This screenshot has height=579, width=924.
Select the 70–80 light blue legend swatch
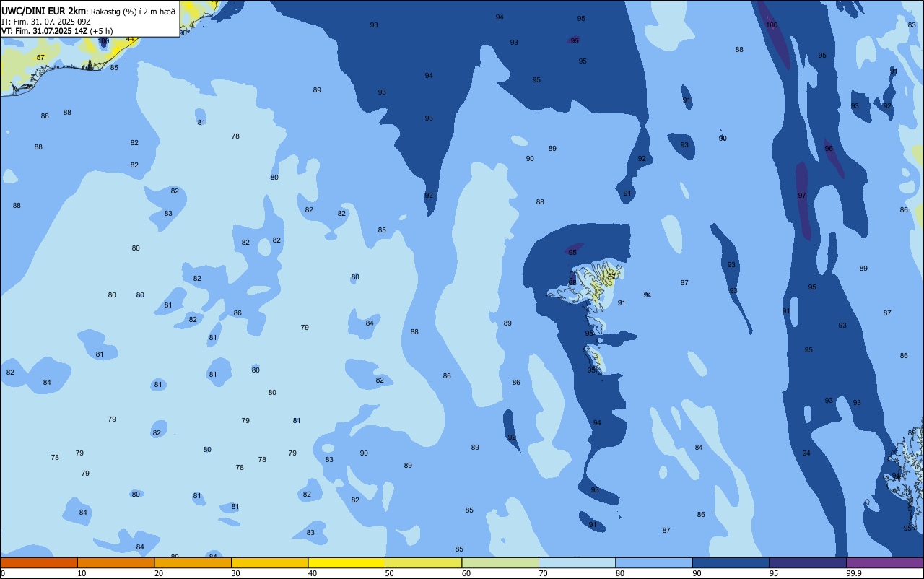pos(577,562)
